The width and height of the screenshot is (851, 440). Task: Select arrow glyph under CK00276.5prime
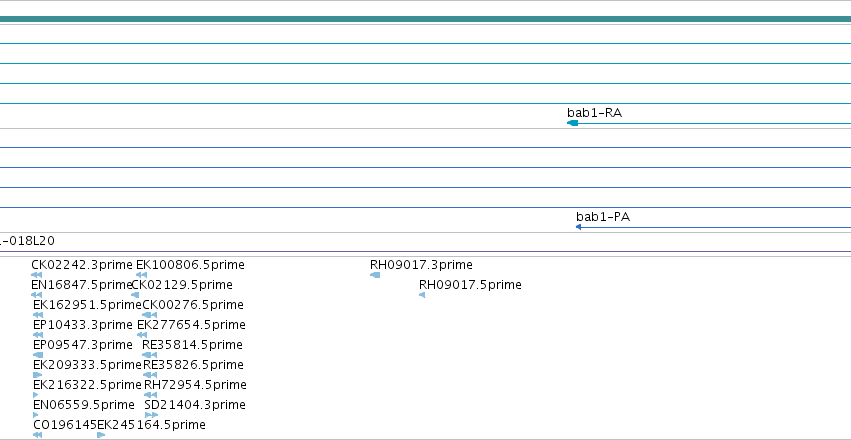coord(150,315)
